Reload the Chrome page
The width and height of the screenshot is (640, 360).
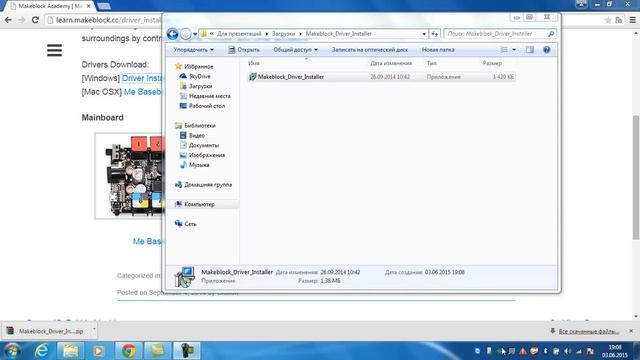[35, 20]
